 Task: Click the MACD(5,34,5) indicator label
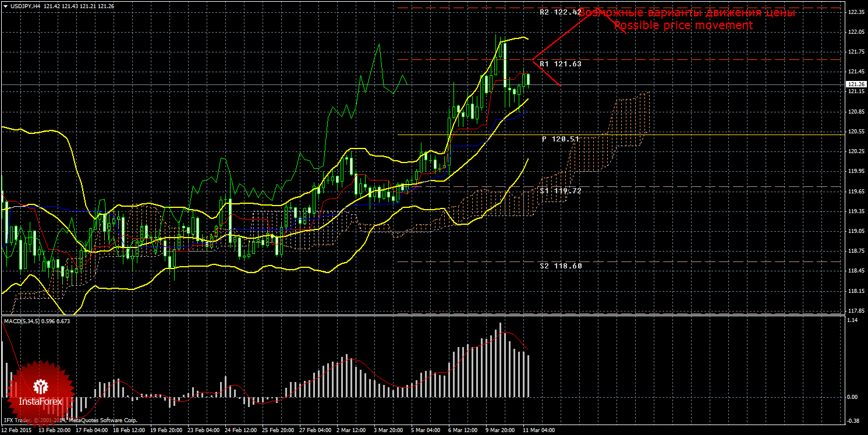[37, 321]
